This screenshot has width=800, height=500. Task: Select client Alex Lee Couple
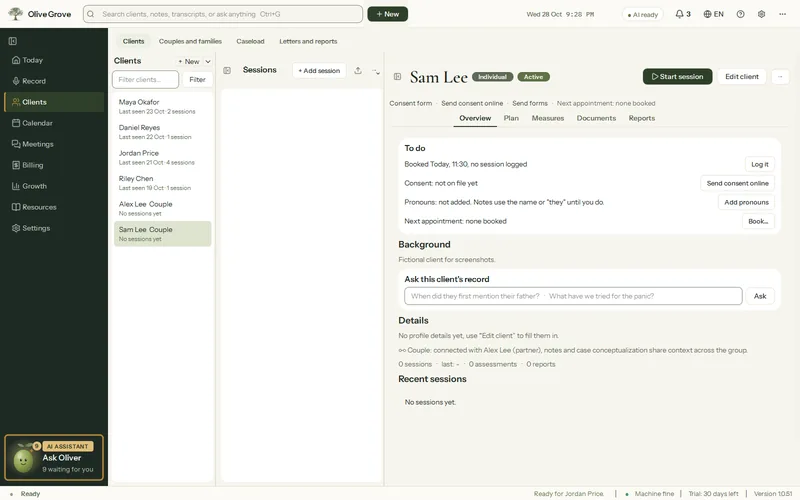[x=162, y=208]
